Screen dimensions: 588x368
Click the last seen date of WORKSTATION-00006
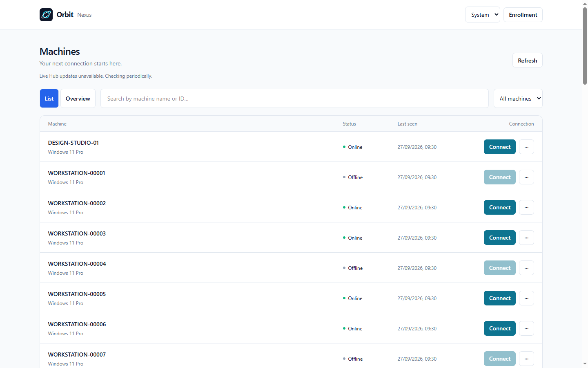[x=417, y=329]
